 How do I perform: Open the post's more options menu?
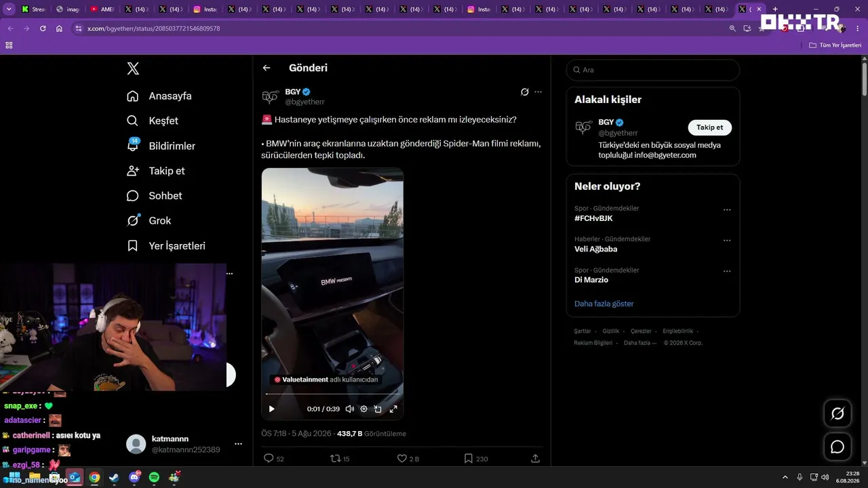pyautogui.click(x=538, y=91)
